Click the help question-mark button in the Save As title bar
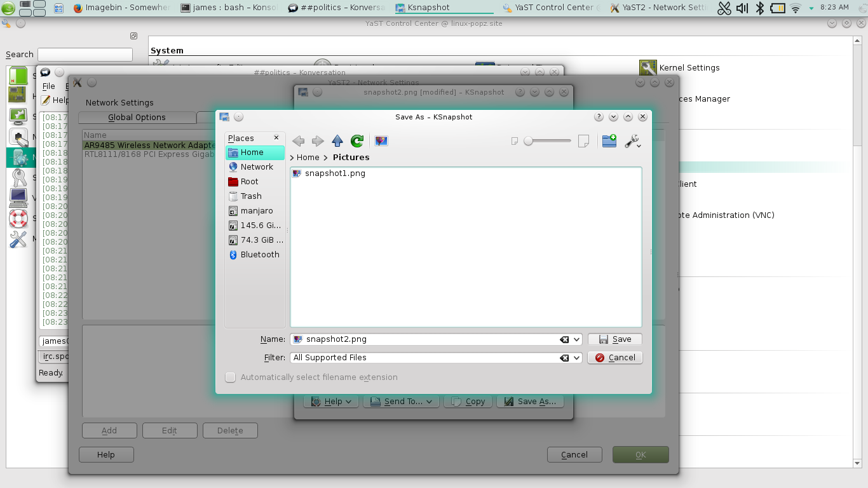This screenshot has width=868, height=488. (599, 117)
